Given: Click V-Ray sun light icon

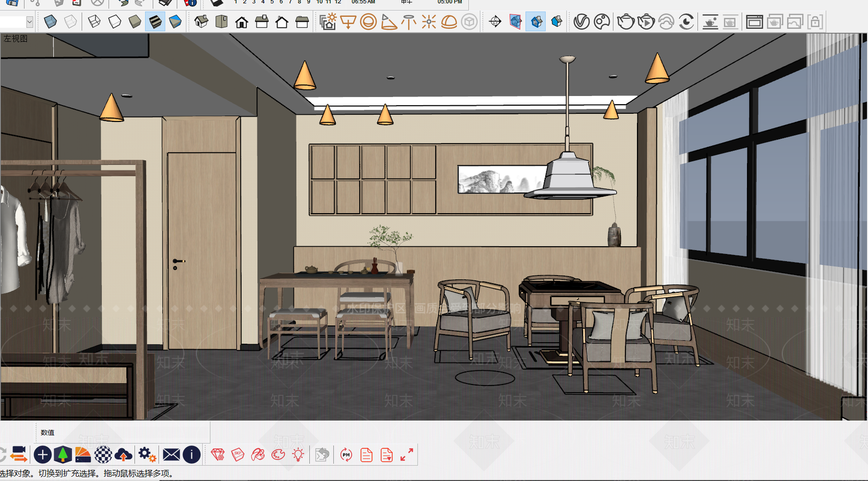Looking at the screenshot, I should pyautogui.click(x=328, y=22).
